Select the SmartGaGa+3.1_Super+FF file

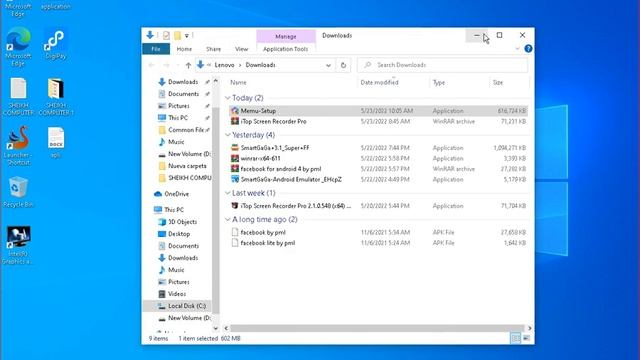point(378,148)
